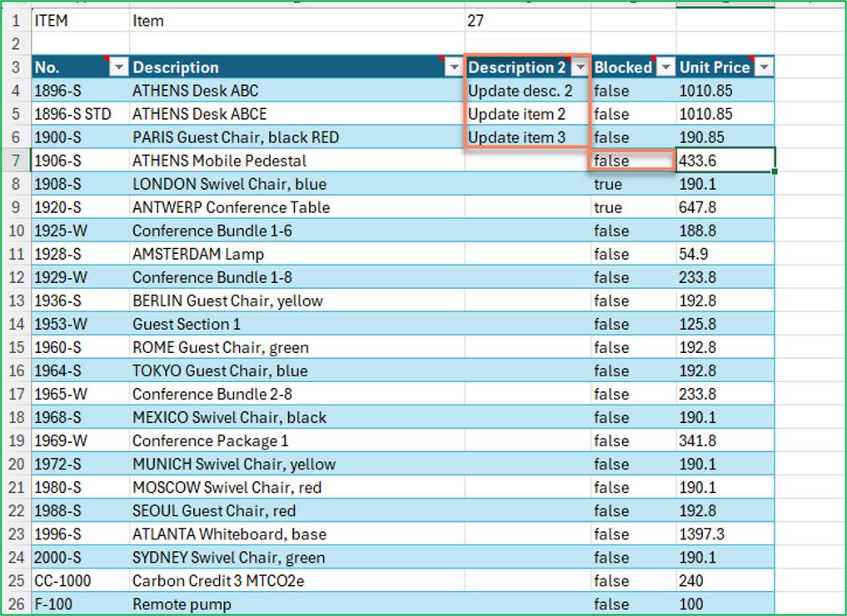Click the Update item 2 cell
The image size is (847, 616).
click(528, 114)
